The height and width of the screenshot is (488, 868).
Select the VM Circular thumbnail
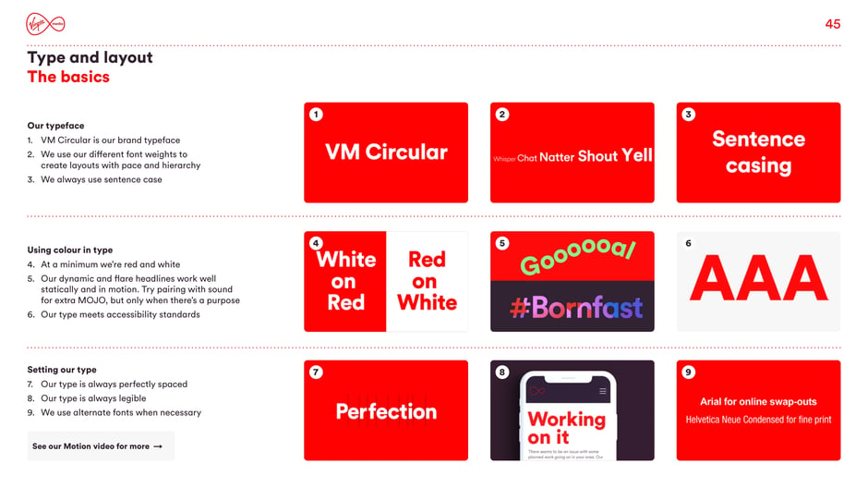pyautogui.click(x=386, y=152)
